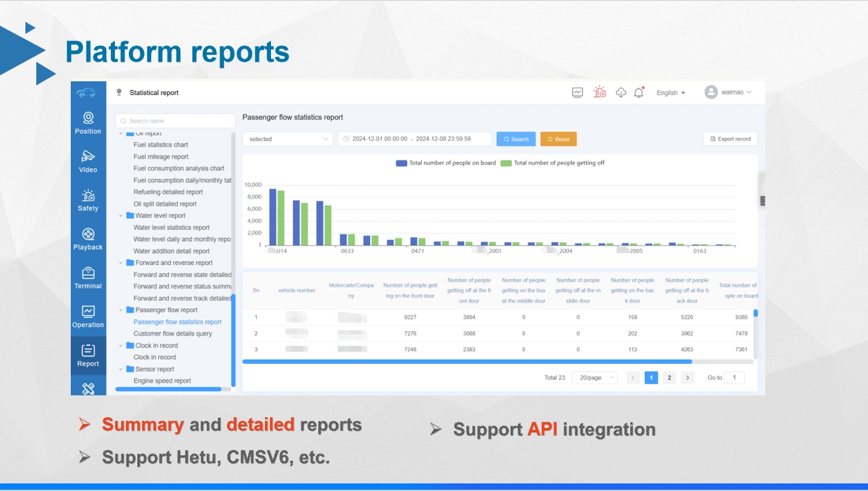Open the Video monitoring section

[88, 161]
